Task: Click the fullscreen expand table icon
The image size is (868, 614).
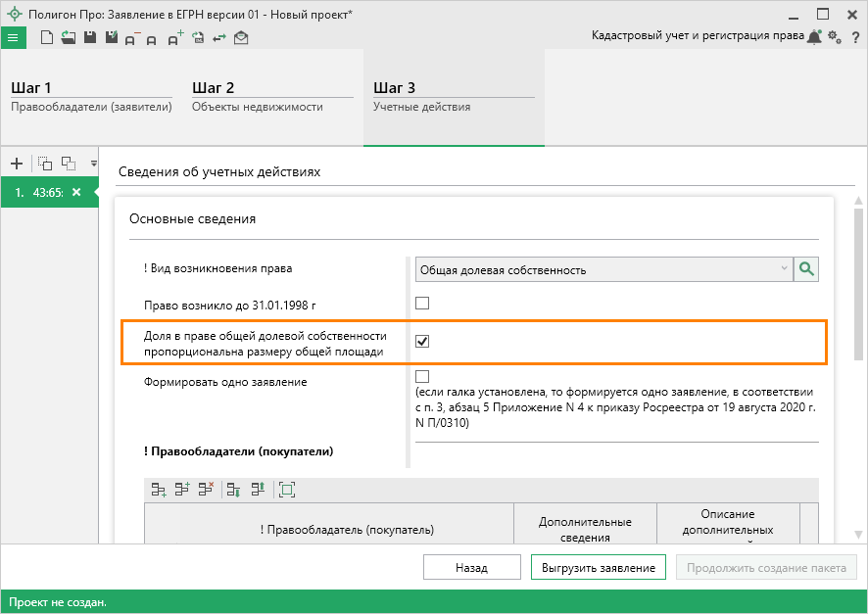Action: click(286, 490)
